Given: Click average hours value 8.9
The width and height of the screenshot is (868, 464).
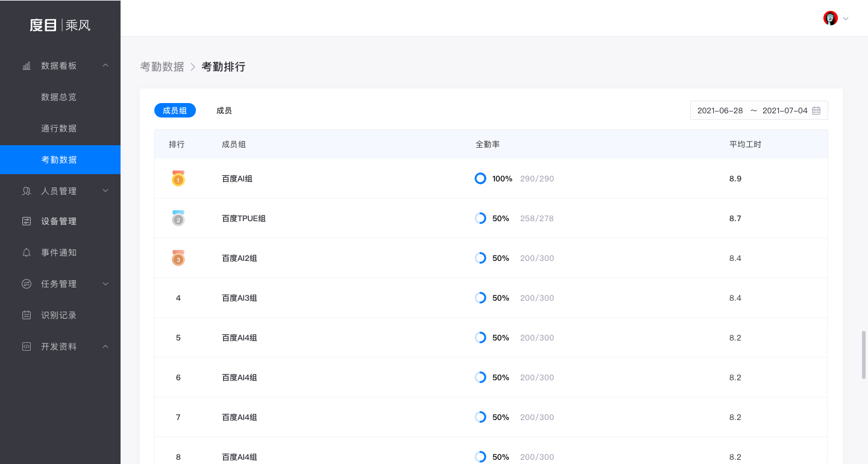Looking at the screenshot, I should click(735, 178).
